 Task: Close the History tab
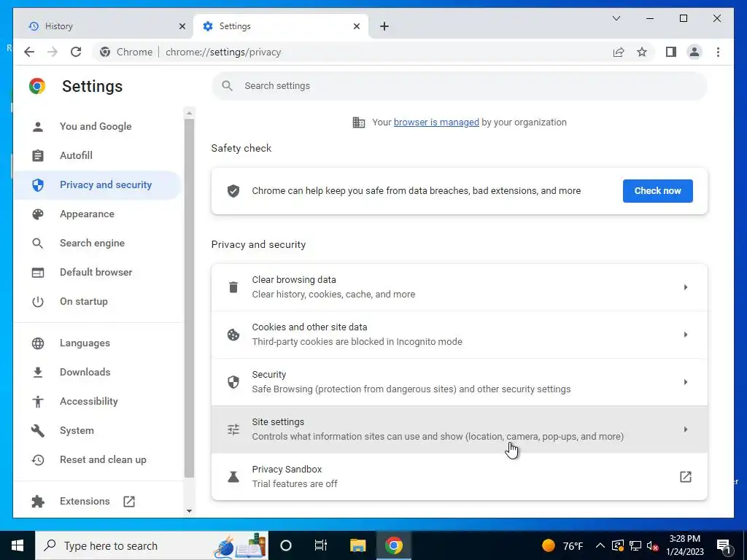(182, 26)
